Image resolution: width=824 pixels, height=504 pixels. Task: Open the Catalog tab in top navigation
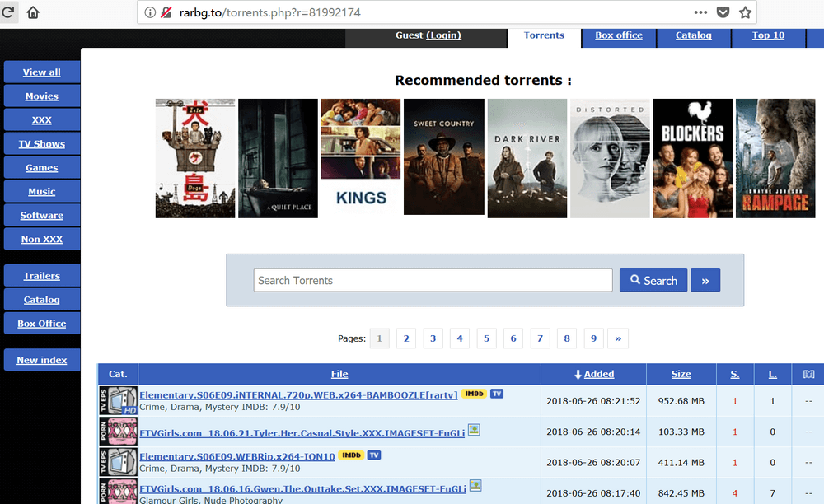(x=694, y=35)
